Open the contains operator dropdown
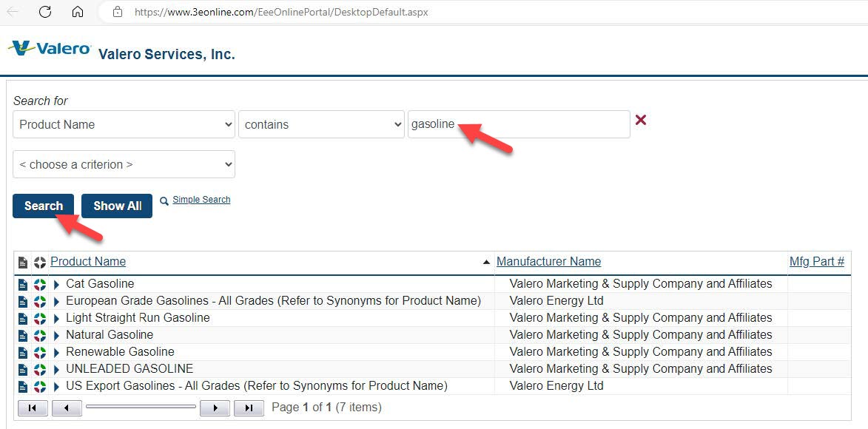 pyautogui.click(x=321, y=124)
